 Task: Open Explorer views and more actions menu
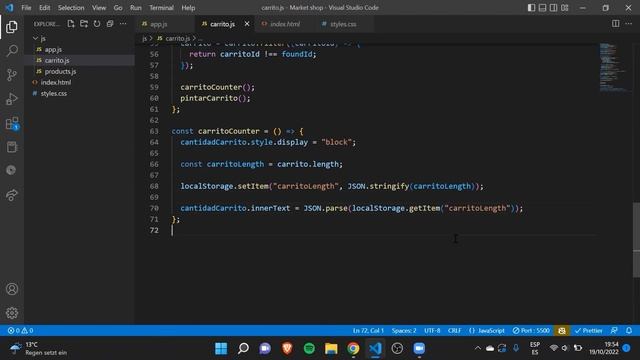tap(123, 24)
